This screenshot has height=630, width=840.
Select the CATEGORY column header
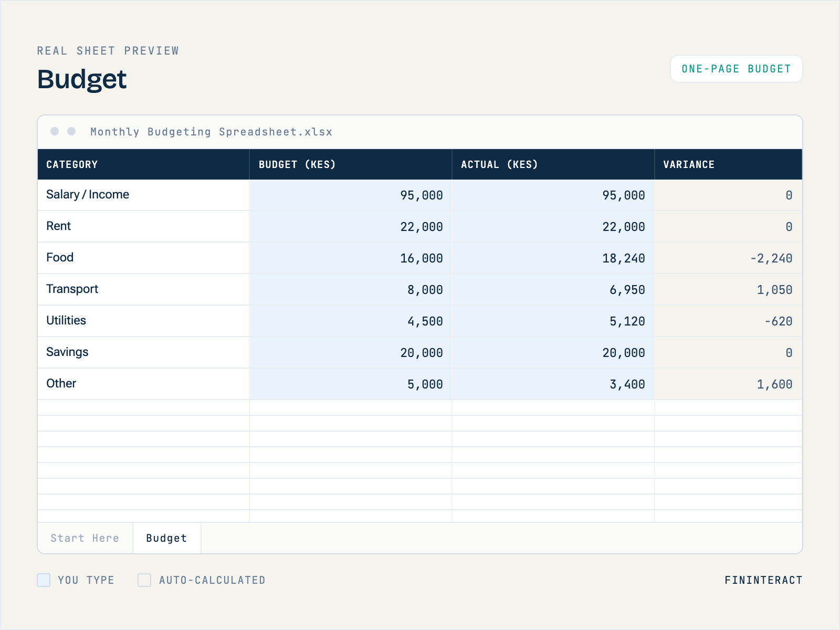[143, 164]
